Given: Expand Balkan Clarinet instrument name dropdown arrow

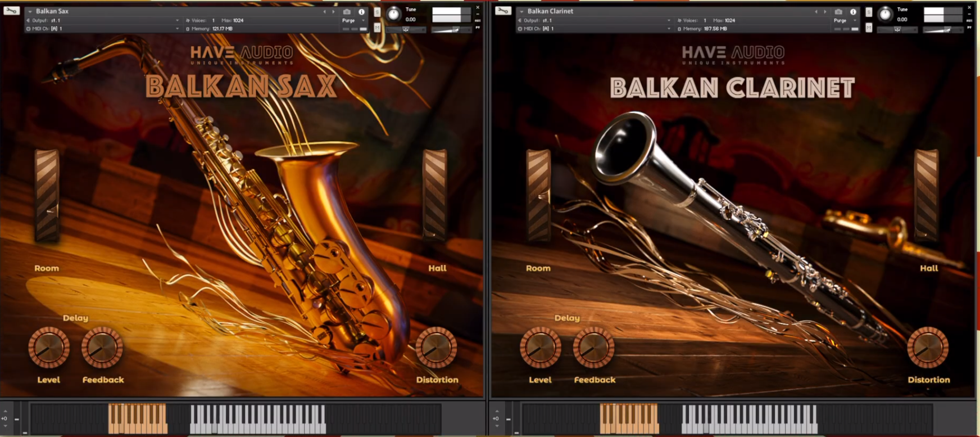Looking at the screenshot, I should click(x=521, y=11).
